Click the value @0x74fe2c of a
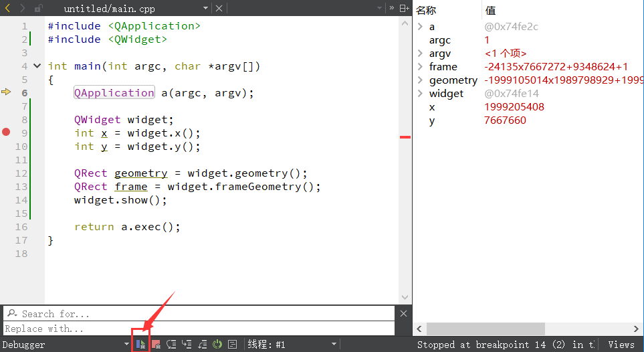Image resolution: width=644 pixels, height=352 pixels. click(x=511, y=27)
